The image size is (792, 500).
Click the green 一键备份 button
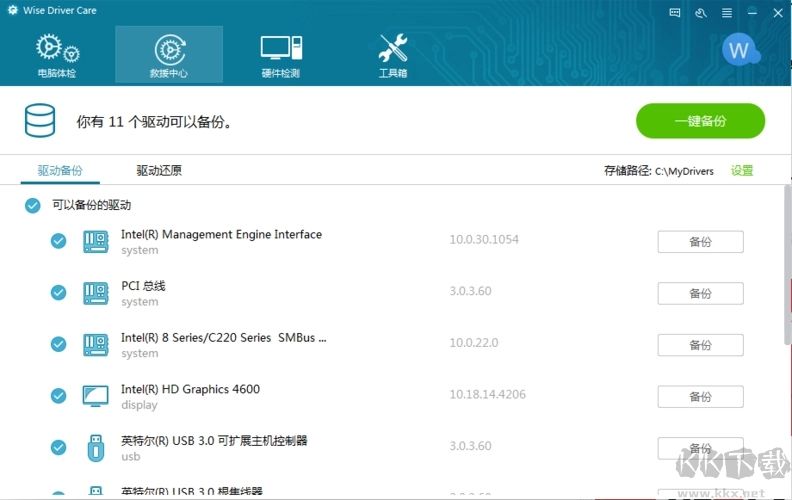pyautogui.click(x=701, y=121)
